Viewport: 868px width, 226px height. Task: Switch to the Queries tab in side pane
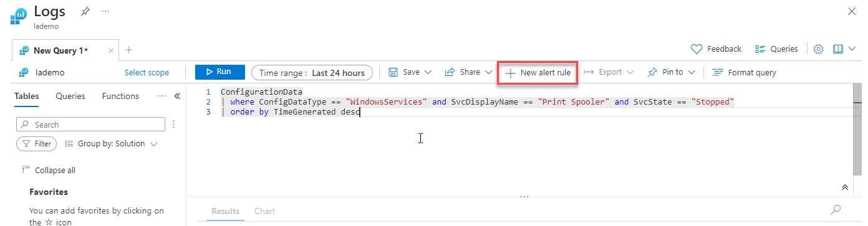[x=70, y=96]
